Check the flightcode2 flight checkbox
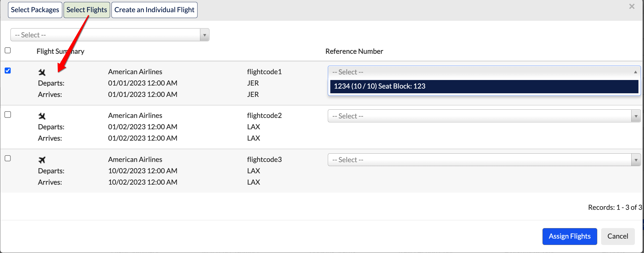This screenshot has height=253, width=644. click(x=8, y=114)
